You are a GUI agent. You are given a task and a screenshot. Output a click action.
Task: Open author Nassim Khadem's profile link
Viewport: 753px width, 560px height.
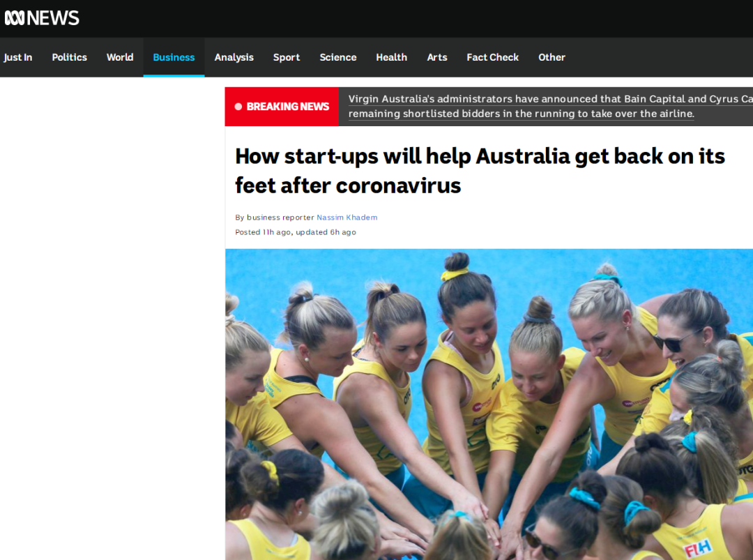tap(347, 218)
